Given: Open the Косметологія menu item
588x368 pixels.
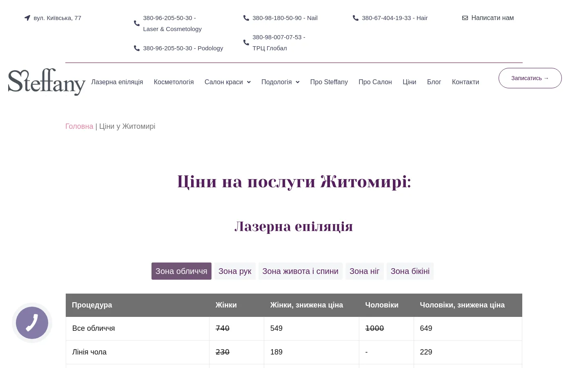Looking at the screenshot, I should pyautogui.click(x=174, y=82).
